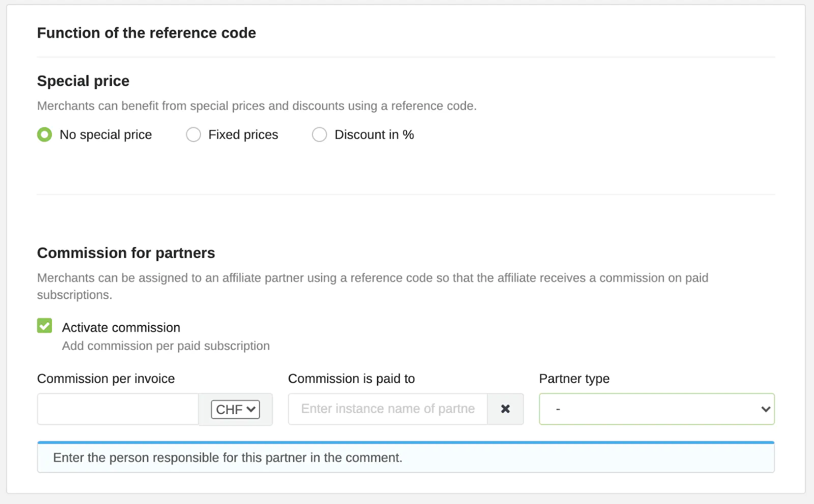814x504 pixels.
Task: Click the "Partner type" field label
Action: click(x=574, y=379)
